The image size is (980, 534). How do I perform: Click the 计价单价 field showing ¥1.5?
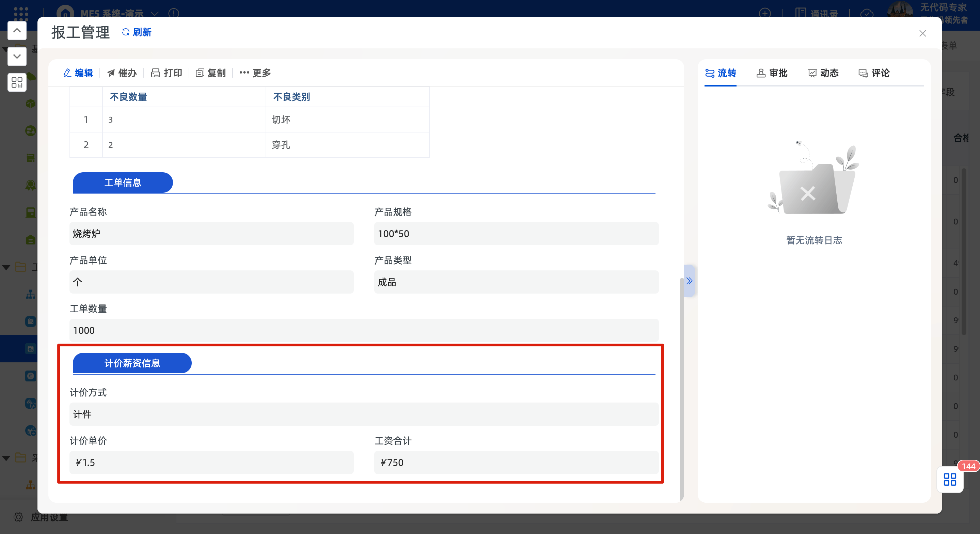pyautogui.click(x=211, y=462)
